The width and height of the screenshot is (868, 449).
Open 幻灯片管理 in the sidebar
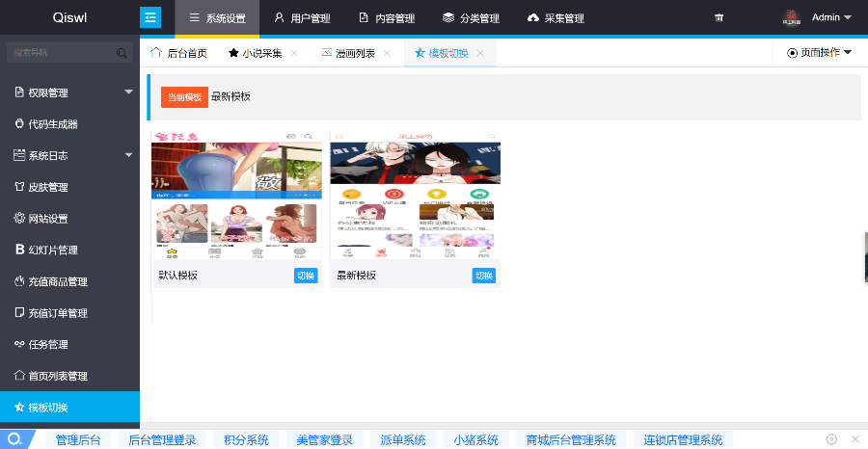53,251
